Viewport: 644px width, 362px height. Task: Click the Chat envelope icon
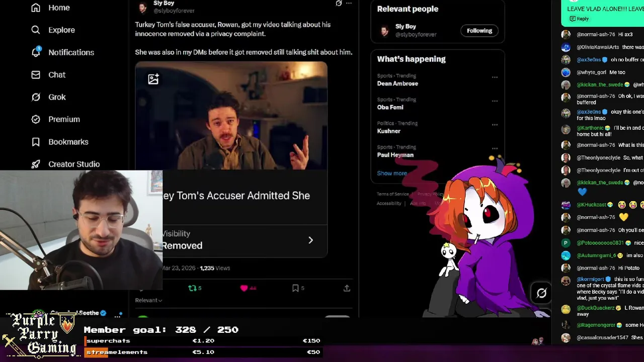point(36,74)
